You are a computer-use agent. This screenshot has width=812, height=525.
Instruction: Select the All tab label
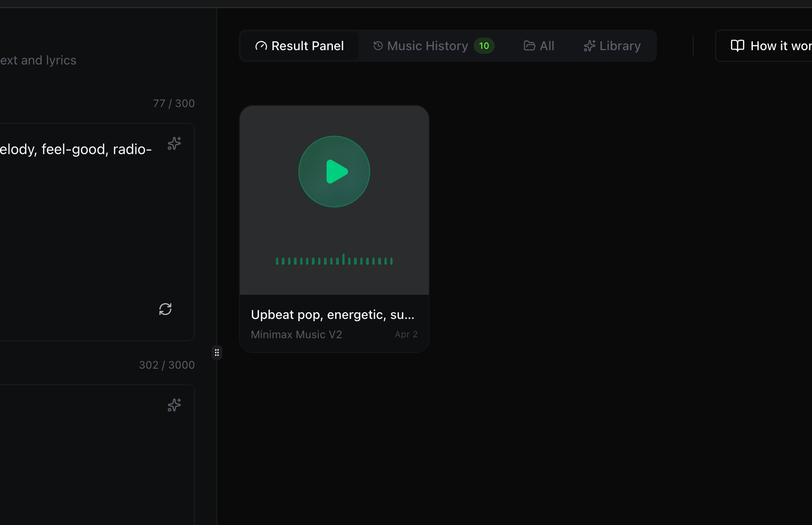pos(547,46)
